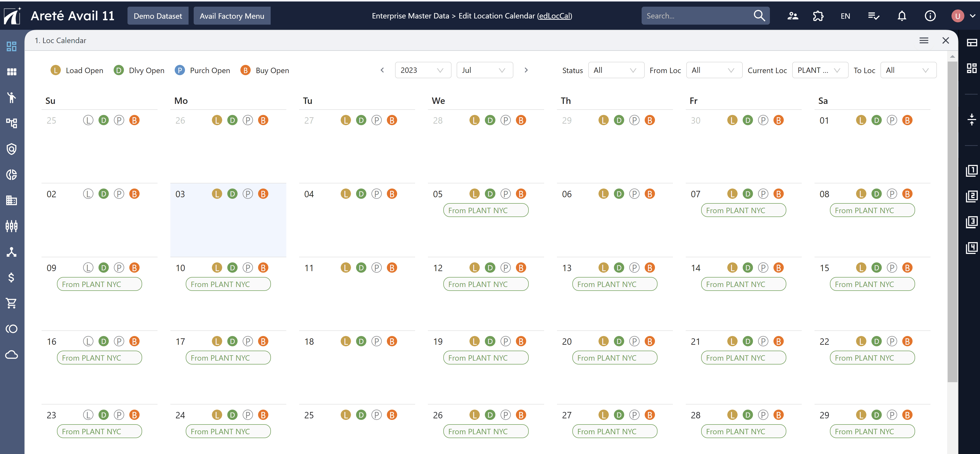The image size is (980, 454).
Task: Expand the Status filter dropdown
Action: point(615,70)
